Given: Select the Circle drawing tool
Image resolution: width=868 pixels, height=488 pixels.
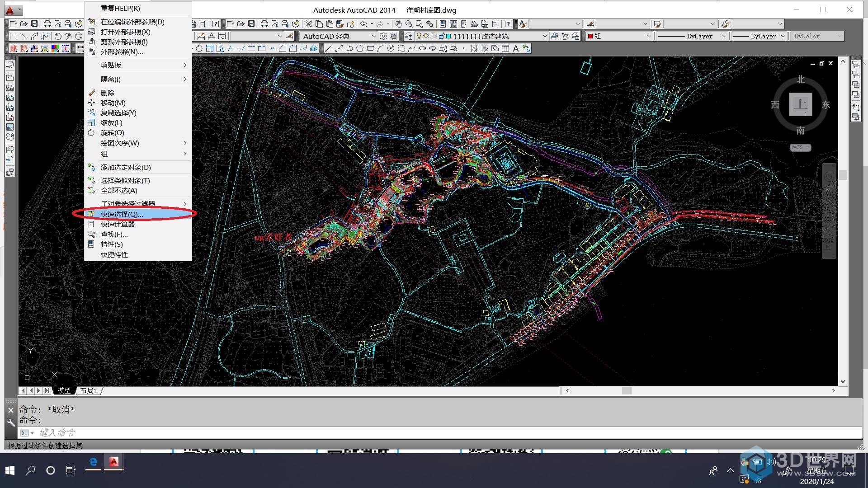Looking at the screenshot, I should [391, 48].
